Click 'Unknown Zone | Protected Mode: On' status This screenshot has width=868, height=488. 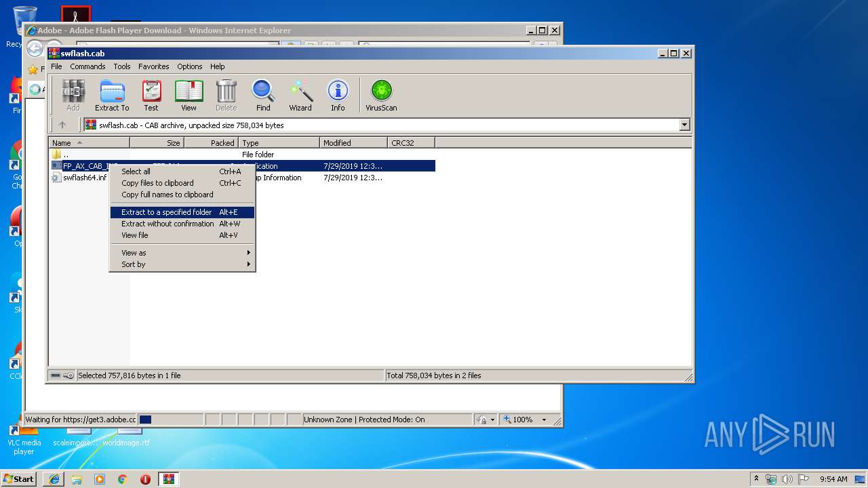[364, 420]
